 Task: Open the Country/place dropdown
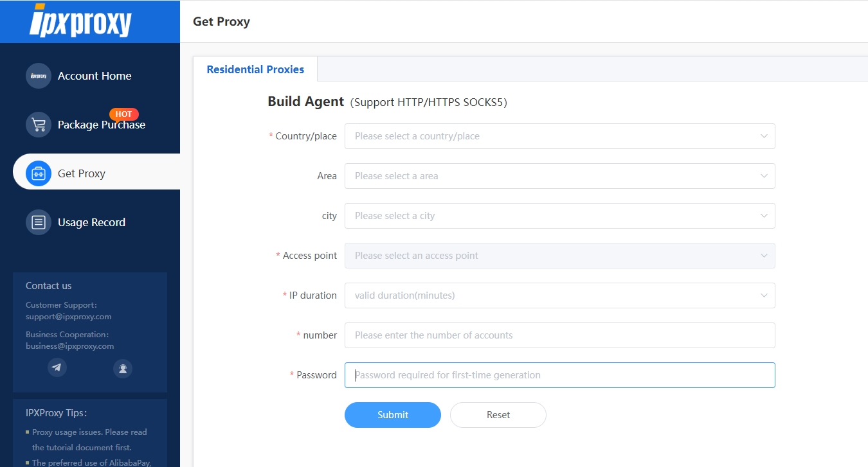pyautogui.click(x=559, y=136)
